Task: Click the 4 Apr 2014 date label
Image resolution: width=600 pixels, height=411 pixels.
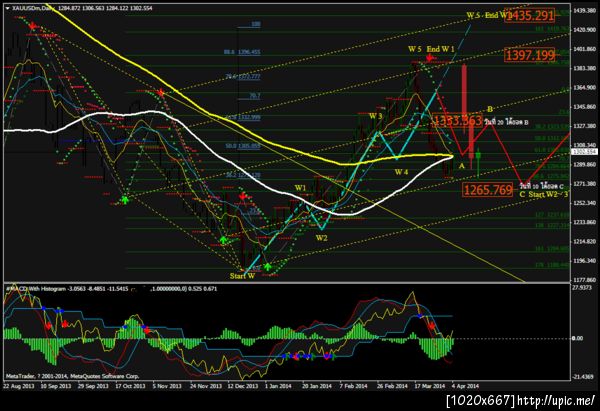Action: click(465, 386)
